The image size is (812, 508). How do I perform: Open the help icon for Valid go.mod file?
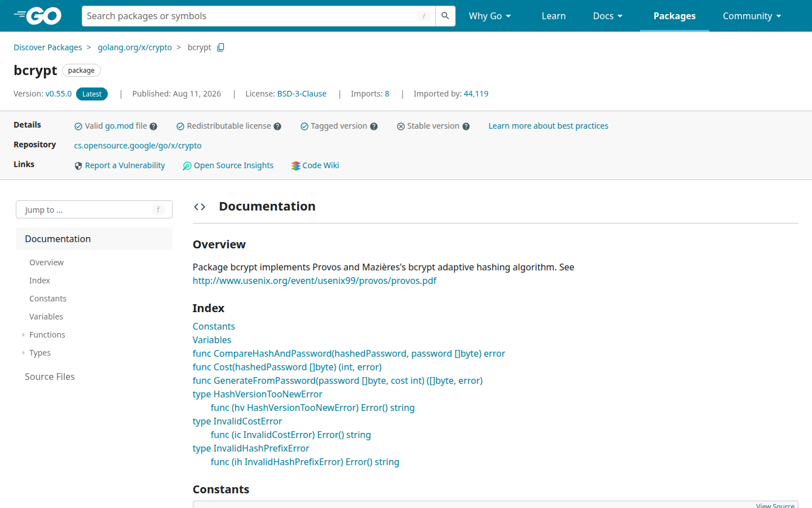pyautogui.click(x=153, y=126)
